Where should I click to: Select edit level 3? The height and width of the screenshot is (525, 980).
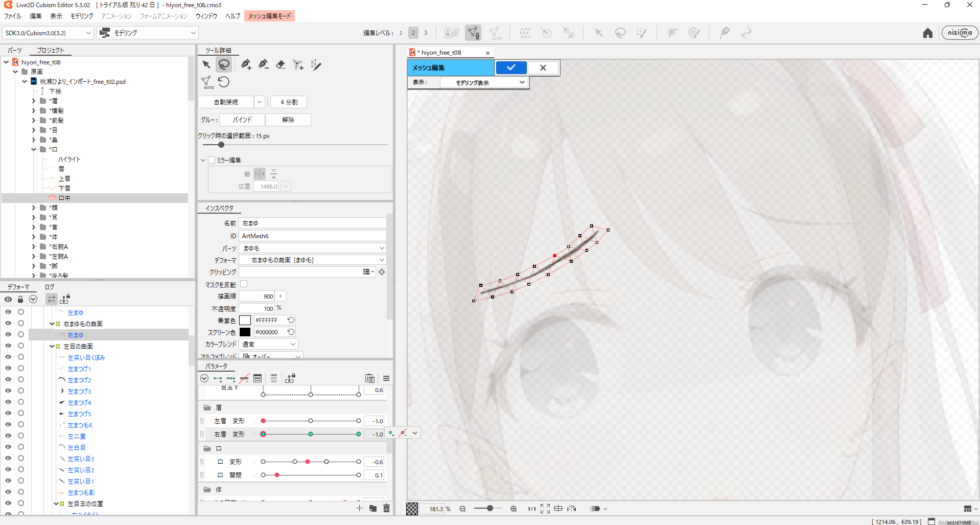(425, 33)
